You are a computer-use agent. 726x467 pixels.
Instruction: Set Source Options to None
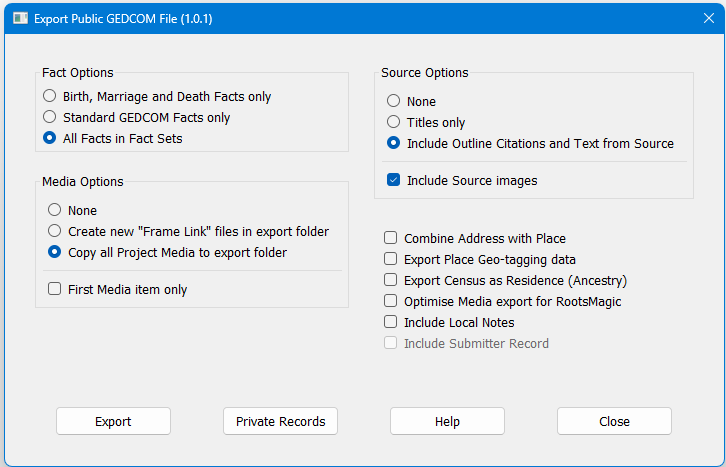pos(394,102)
